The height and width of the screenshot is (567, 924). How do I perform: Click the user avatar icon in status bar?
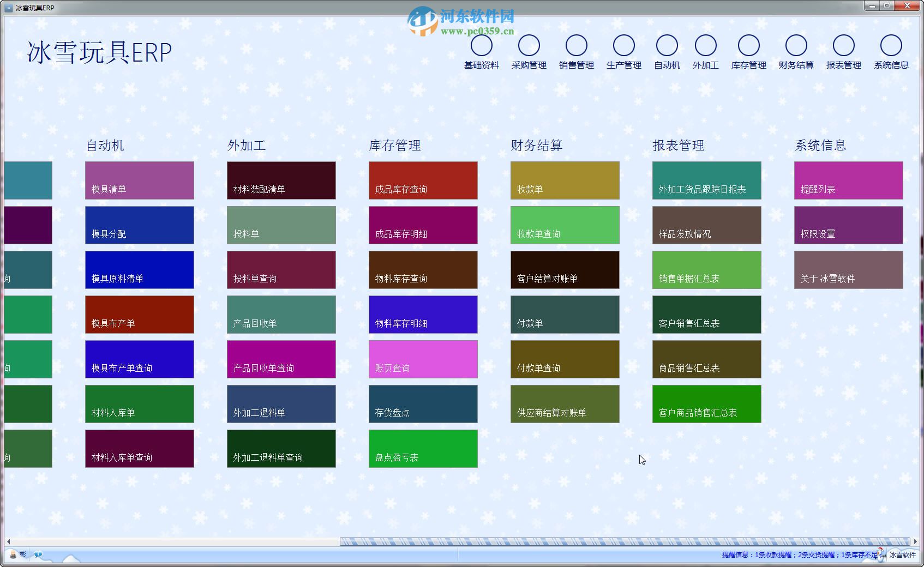(x=13, y=554)
